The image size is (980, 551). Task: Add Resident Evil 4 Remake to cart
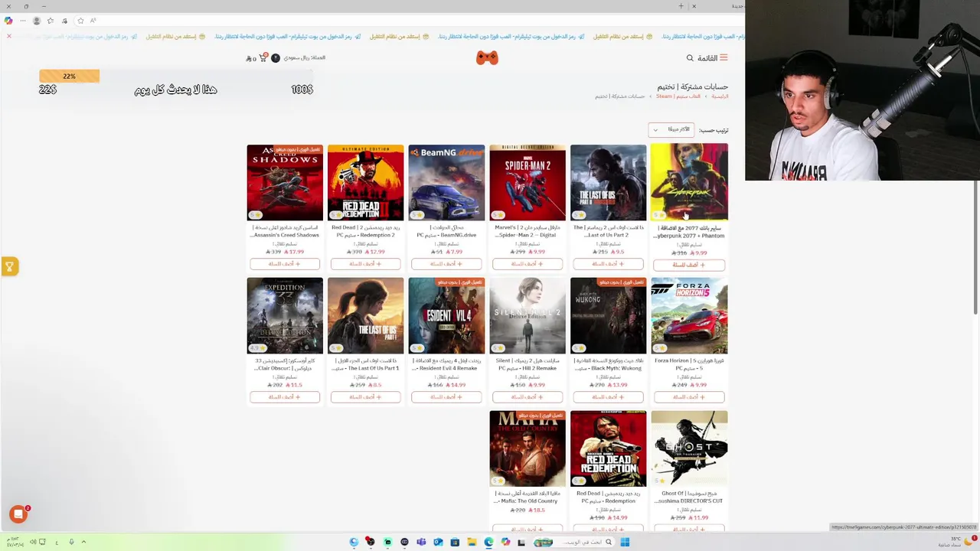coord(446,397)
